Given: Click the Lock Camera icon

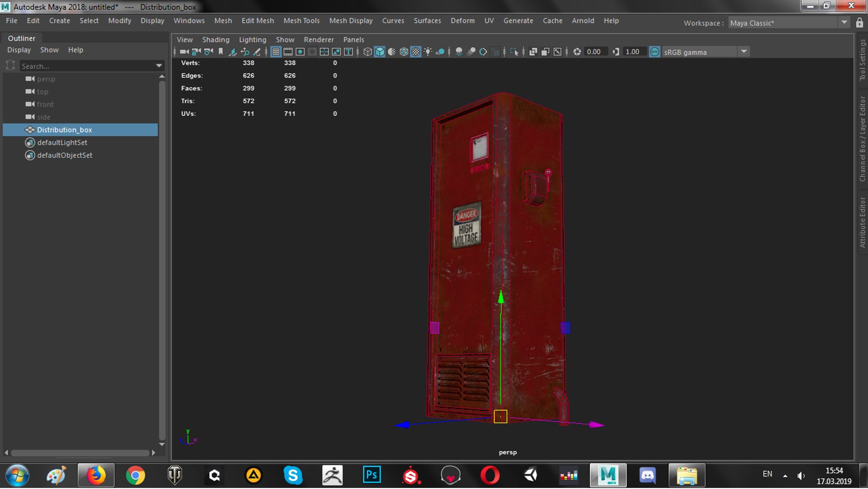Looking at the screenshot, I should [196, 52].
